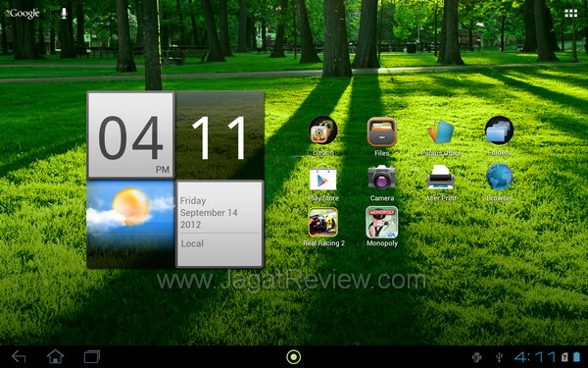Activate voice search microphone

pos(64,14)
